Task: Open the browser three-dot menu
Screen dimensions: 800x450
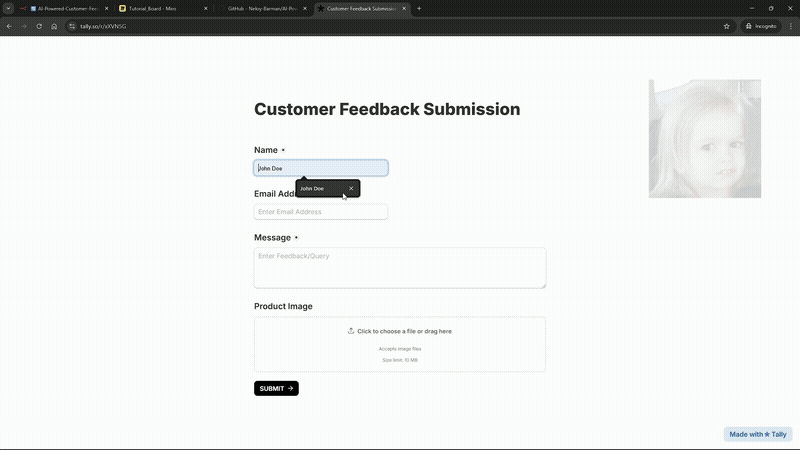Action: click(x=791, y=26)
